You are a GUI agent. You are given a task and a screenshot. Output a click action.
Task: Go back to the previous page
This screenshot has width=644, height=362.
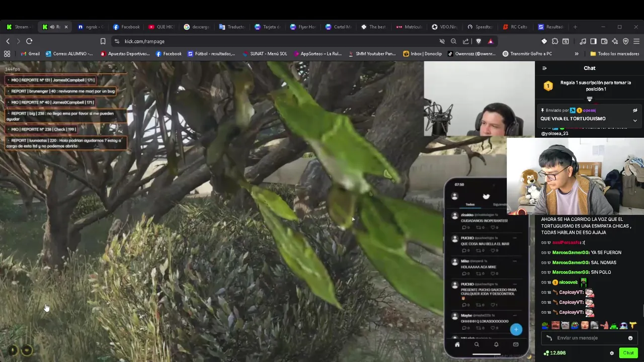[x=8, y=41]
